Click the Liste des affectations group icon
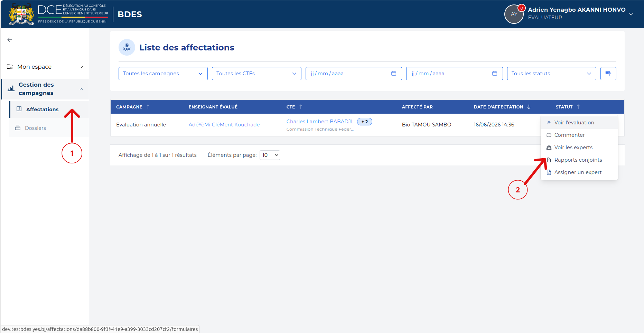Screen dimensions: 644x333 point(127,47)
